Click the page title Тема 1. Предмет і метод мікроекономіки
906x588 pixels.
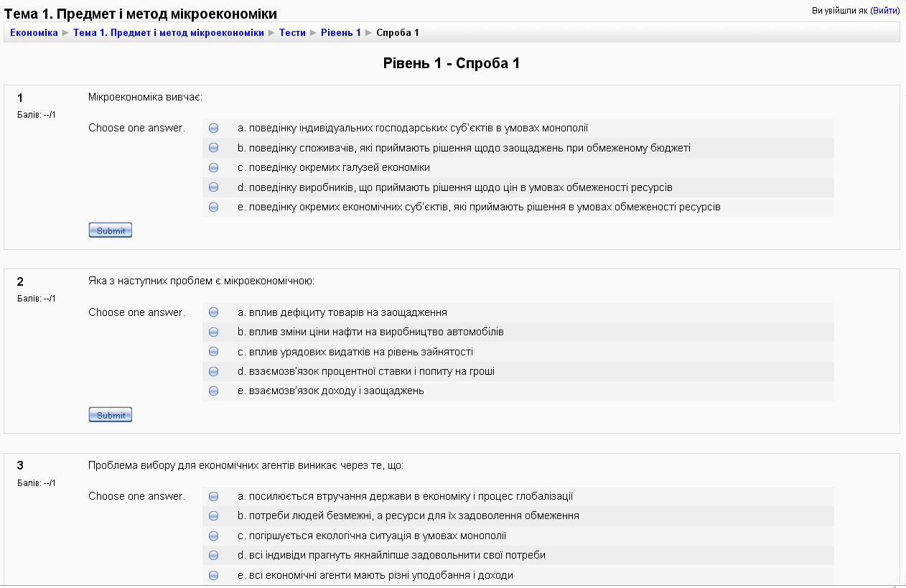click(x=141, y=14)
